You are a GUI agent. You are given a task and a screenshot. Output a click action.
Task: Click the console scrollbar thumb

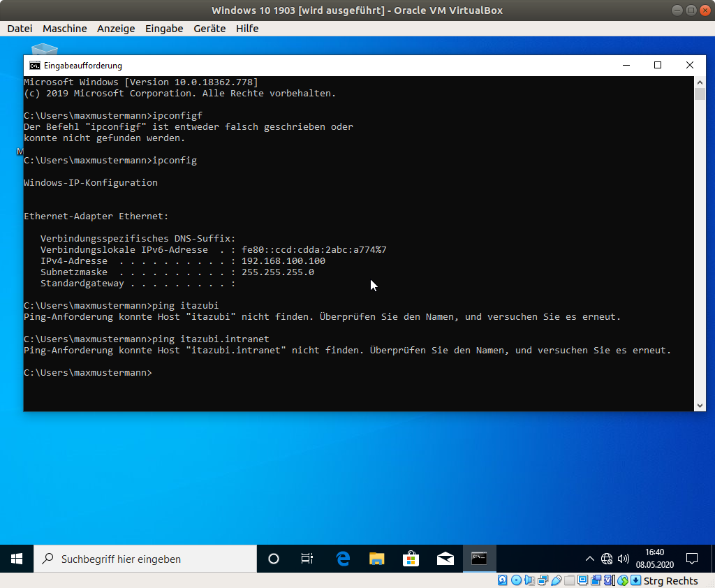pos(700,94)
